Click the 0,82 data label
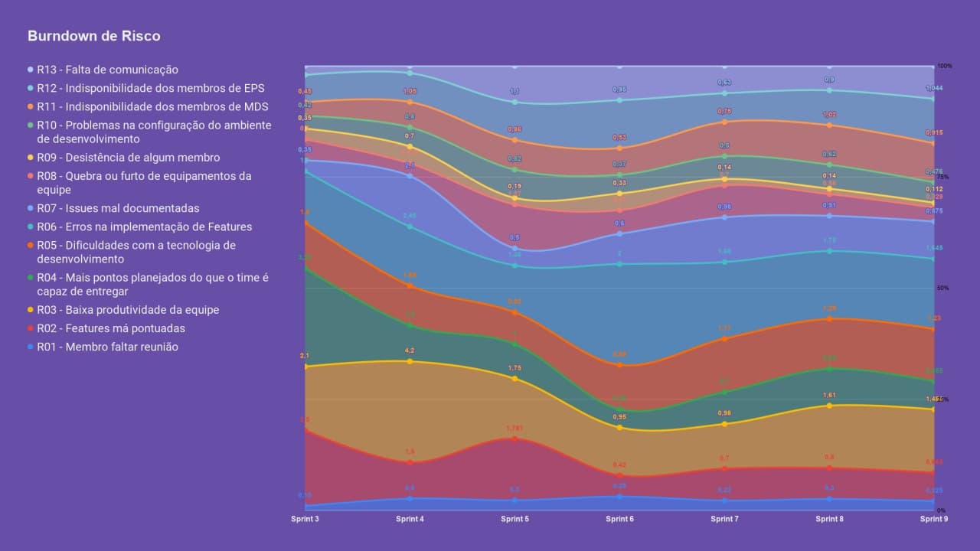The height and width of the screenshot is (551, 980). coord(514,159)
